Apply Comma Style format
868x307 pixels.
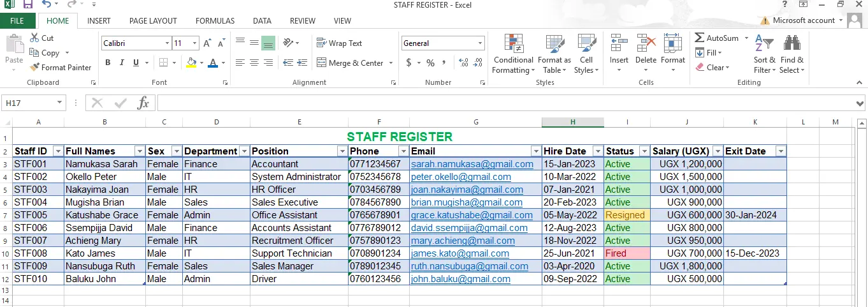(444, 63)
